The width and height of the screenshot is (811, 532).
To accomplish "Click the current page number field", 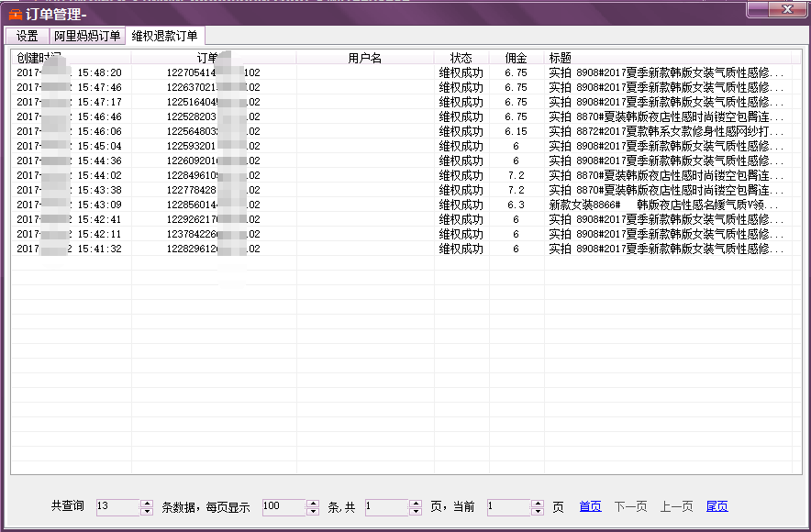I will pyautogui.click(x=507, y=507).
